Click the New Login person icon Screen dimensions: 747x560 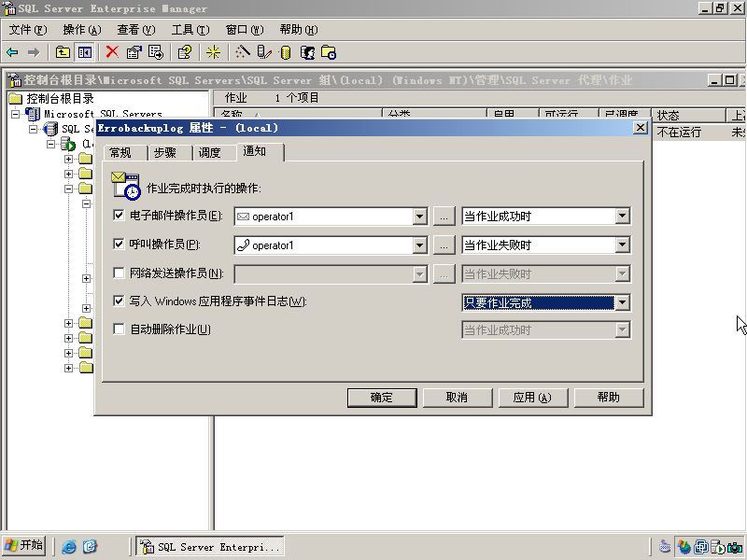(x=308, y=52)
